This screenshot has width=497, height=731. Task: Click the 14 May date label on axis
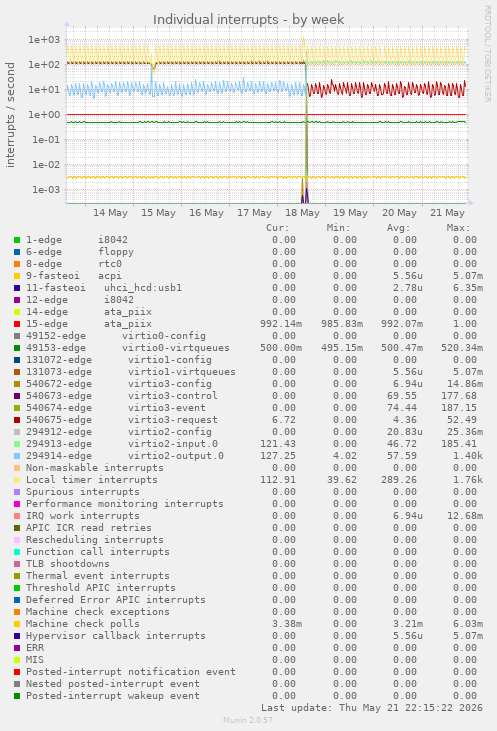coord(110,213)
